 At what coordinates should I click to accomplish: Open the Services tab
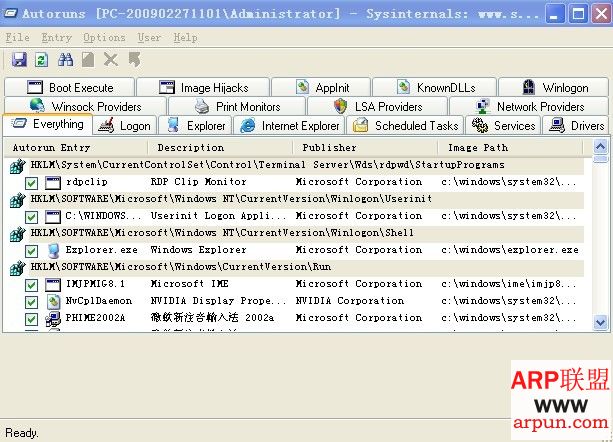(503, 125)
